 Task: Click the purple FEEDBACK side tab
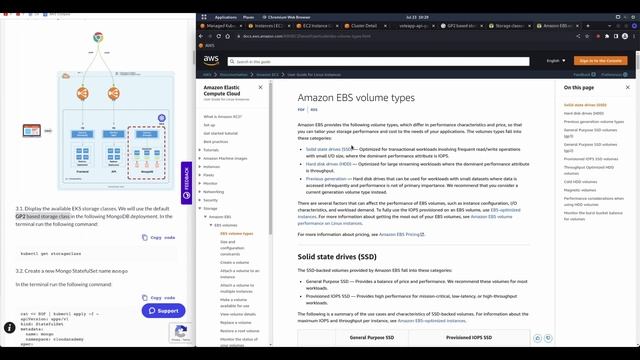pyautogui.click(x=187, y=183)
